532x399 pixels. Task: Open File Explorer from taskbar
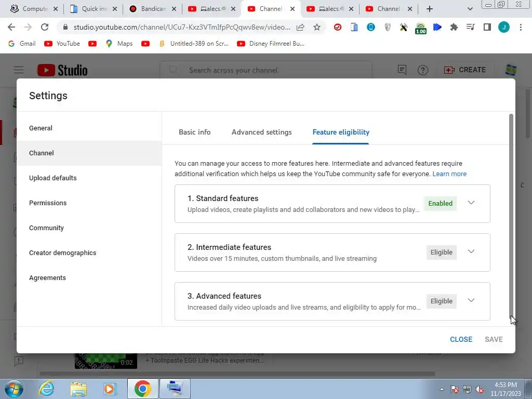78,389
